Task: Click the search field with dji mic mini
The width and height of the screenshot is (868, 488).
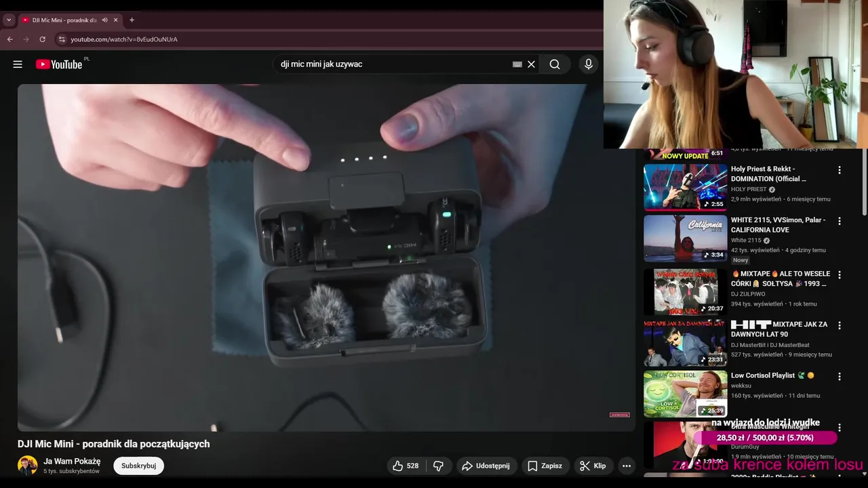Action: [393, 64]
